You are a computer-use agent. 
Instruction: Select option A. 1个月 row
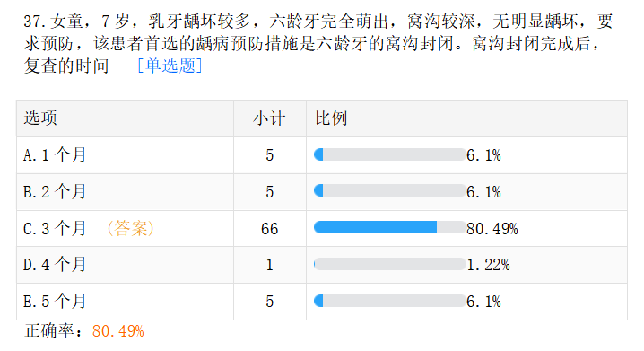click(x=322, y=155)
